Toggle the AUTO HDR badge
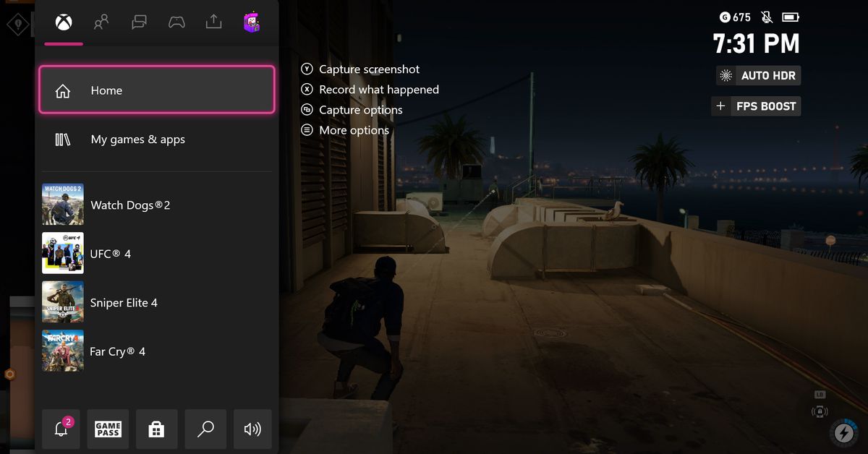Screen dimensions: 868x454 (x=758, y=76)
